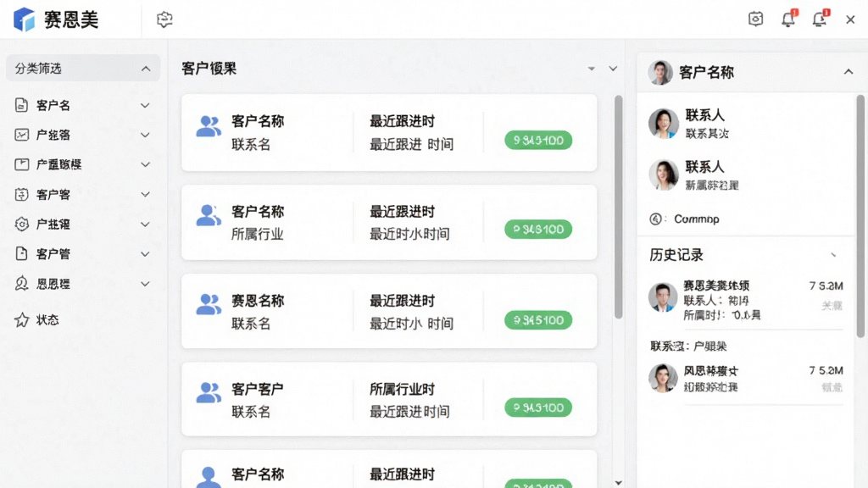Click the group icon on the 客户客户 card
The width and height of the screenshot is (868, 488).
click(209, 393)
